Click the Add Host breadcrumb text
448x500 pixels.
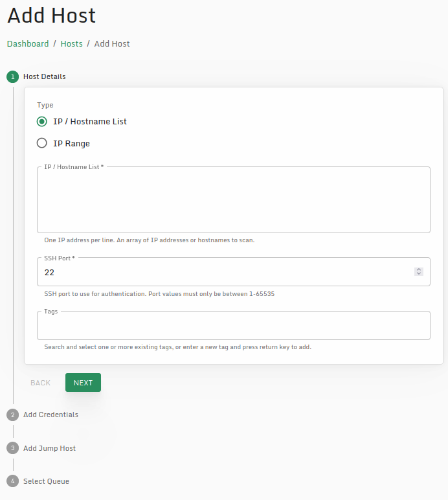[112, 43]
